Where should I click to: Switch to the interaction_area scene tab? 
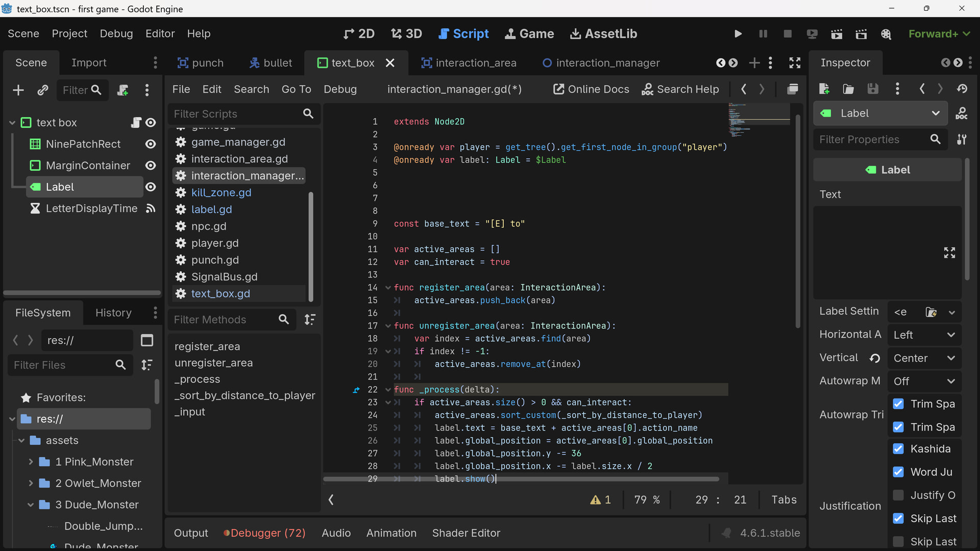click(x=469, y=63)
